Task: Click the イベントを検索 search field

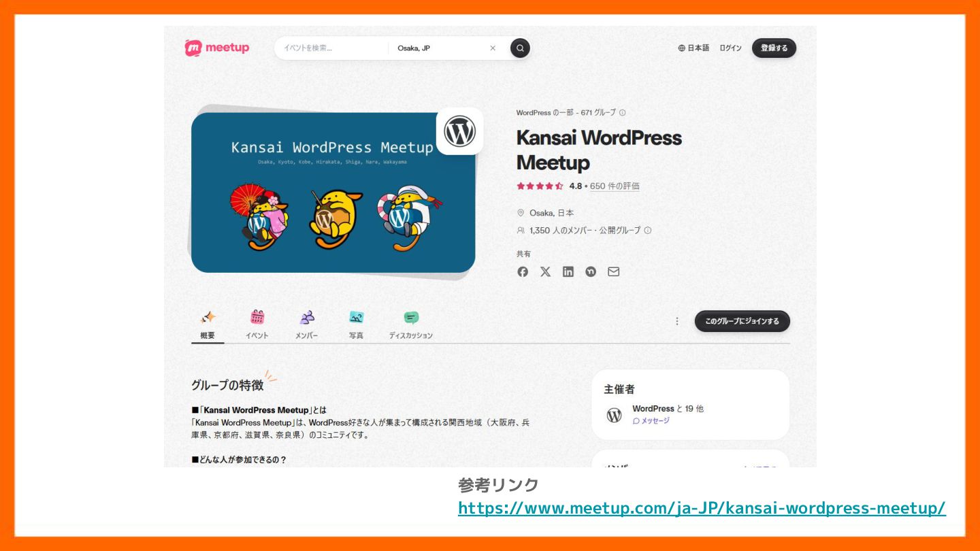Action: (x=332, y=48)
